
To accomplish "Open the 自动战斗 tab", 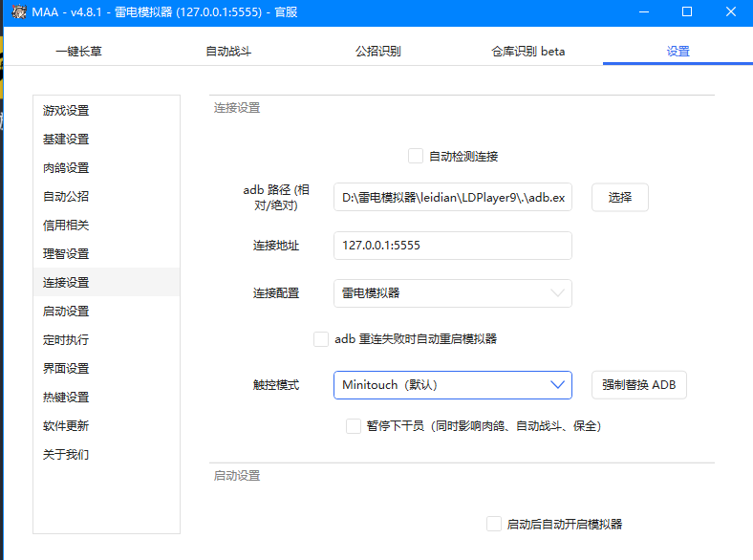I will [228, 52].
